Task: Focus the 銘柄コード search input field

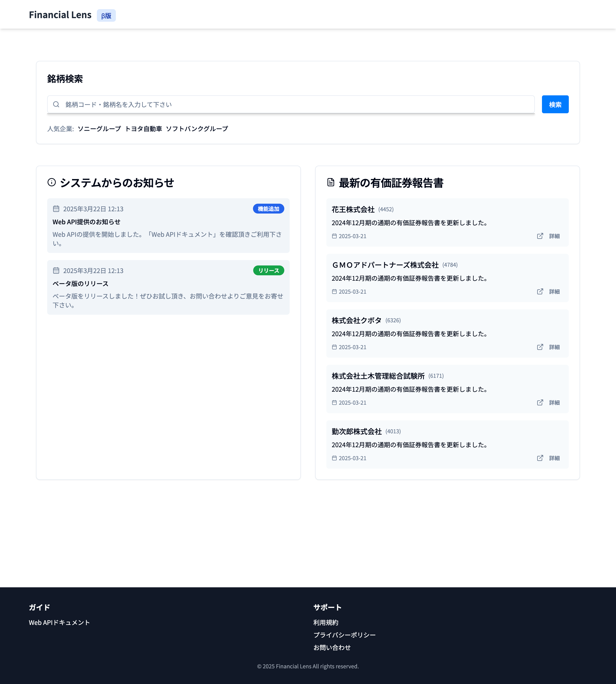Action: click(291, 104)
